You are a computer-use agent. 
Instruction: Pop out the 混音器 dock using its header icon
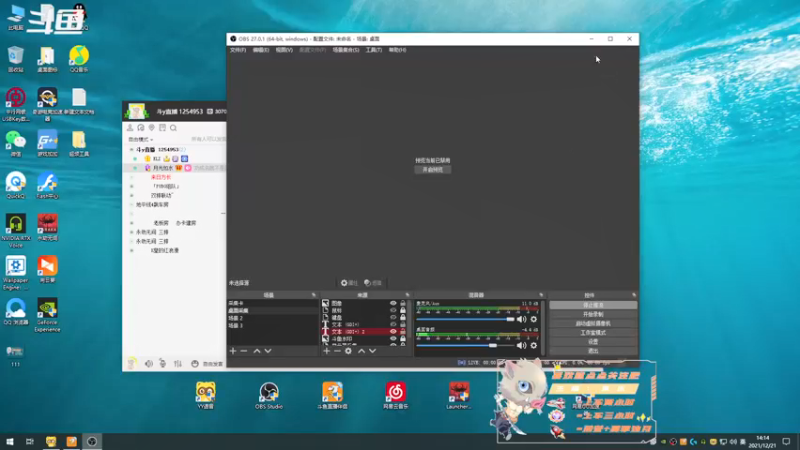click(541, 295)
